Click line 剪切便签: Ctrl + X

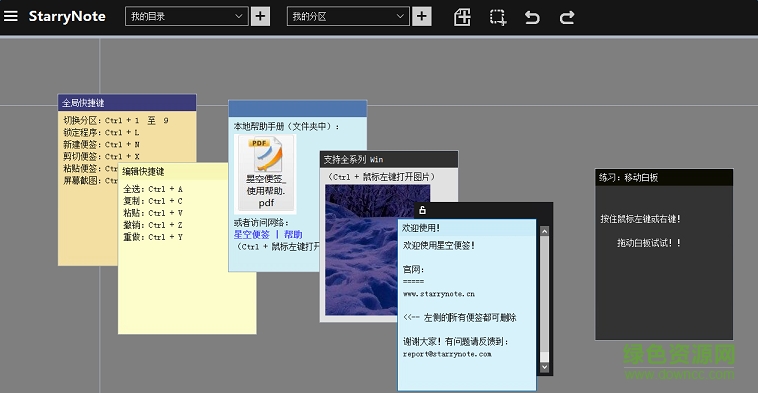[102, 157]
